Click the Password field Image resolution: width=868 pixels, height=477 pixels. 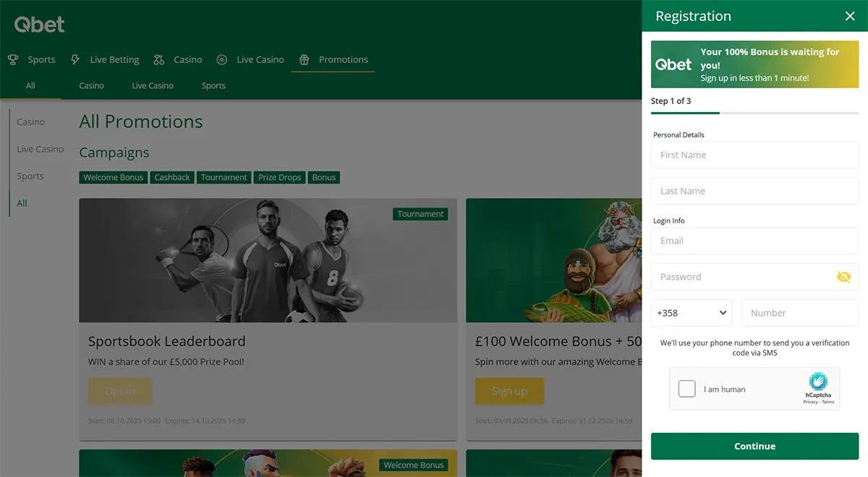pos(754,277)
